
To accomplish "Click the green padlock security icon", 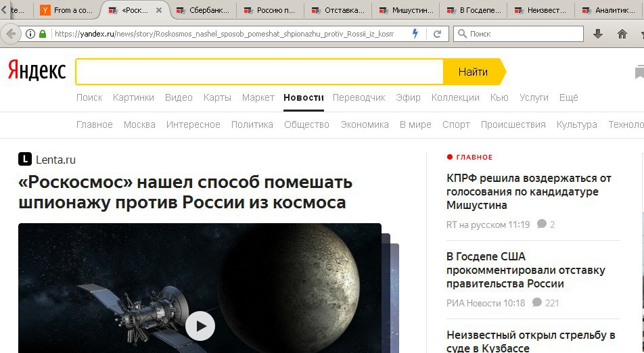I will (43, 34).
